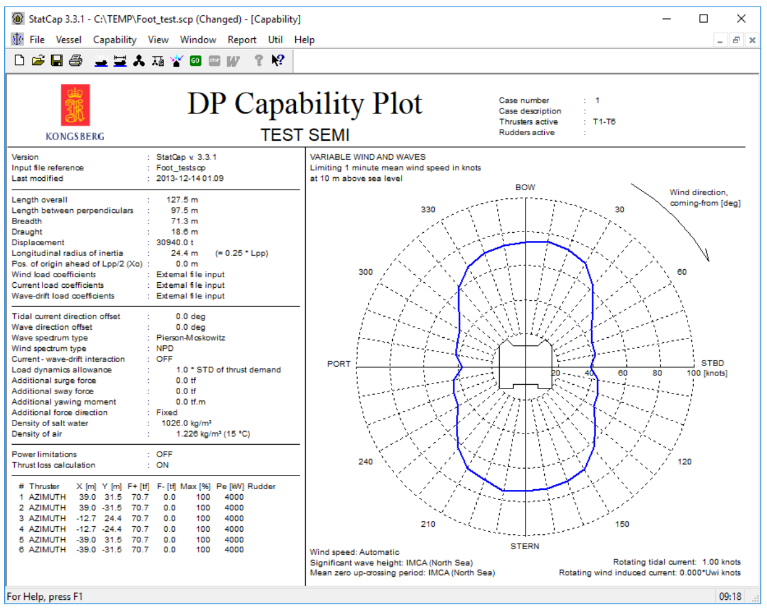Viewport: 767px width, 608px height.
Task: Select the View menu
Action: click(x=158, y=39)
